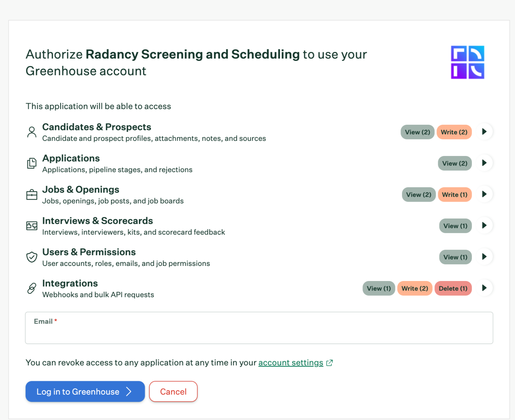Click the Interviews & Scorecards feedback icon
The image size is (515, 420).
[32, 226]
